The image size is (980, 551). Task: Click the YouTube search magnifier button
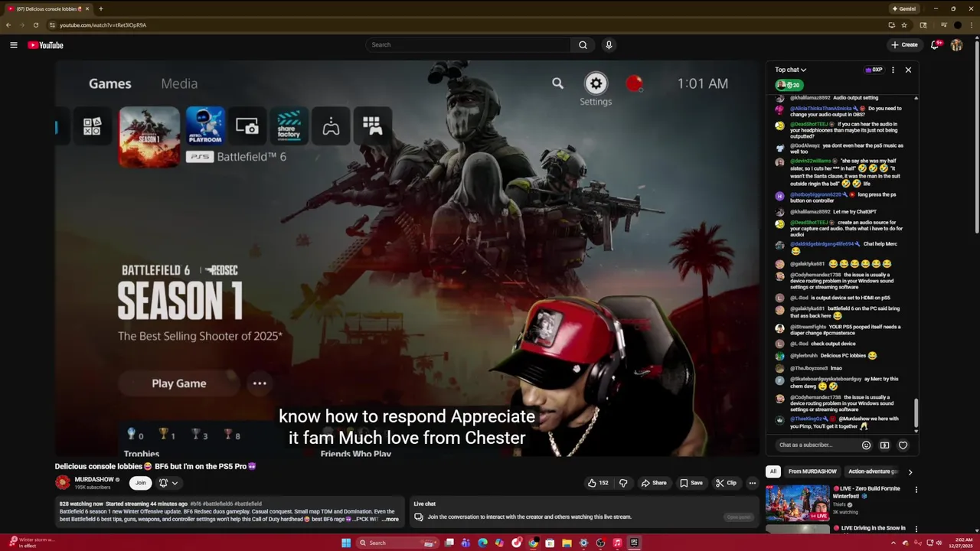(583, 45)
